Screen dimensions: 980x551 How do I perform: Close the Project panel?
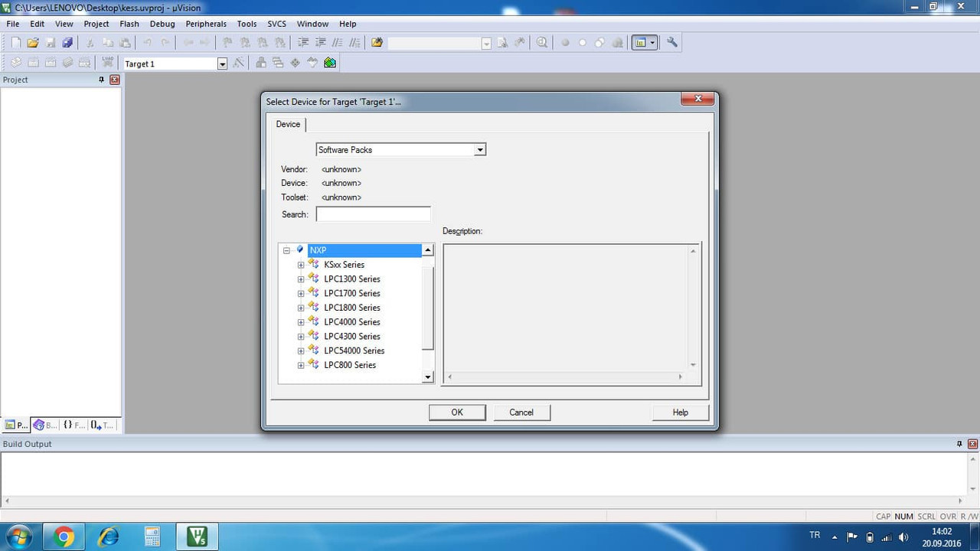pyautogui.click(x=115, y=80)
